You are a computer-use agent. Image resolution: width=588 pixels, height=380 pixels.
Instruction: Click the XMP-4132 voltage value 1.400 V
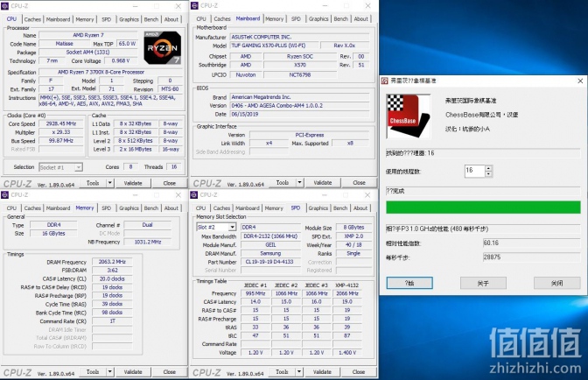(347, 353)
